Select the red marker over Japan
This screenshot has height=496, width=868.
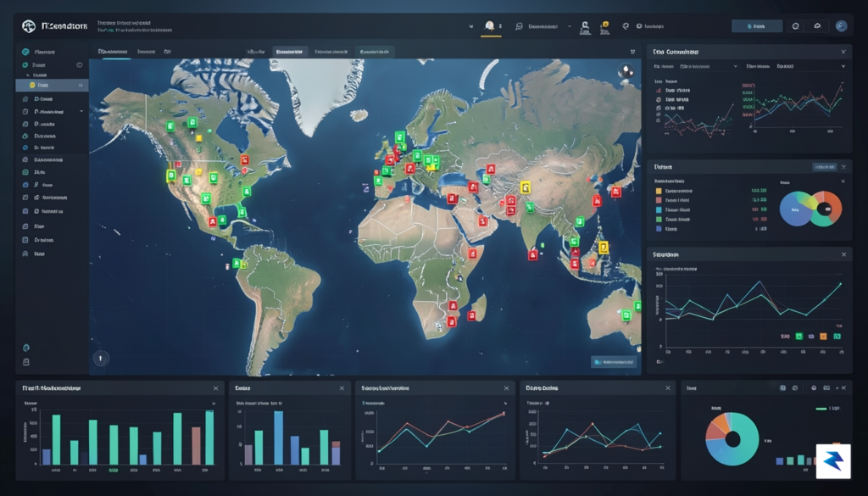(x=615, y=192)
